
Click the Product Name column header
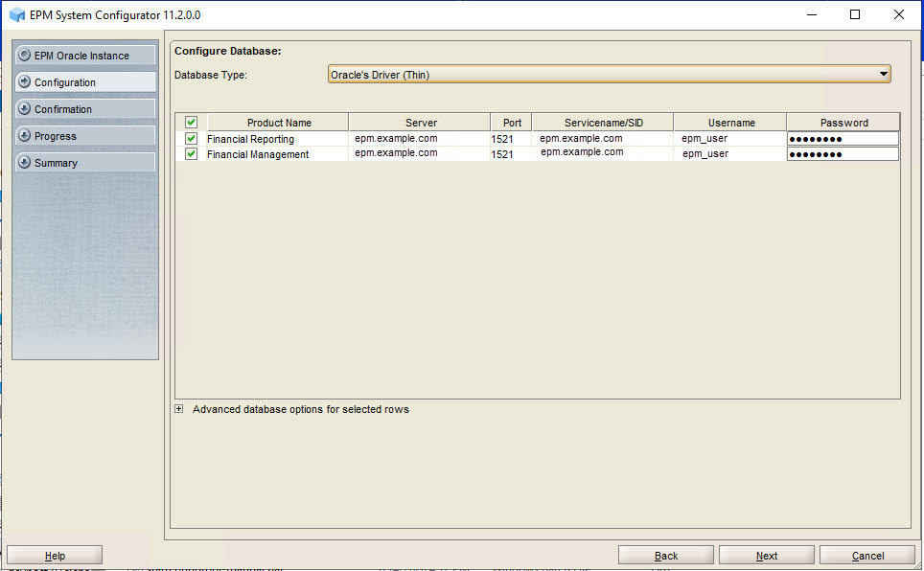pyautogui.click(x=278, y=123)
